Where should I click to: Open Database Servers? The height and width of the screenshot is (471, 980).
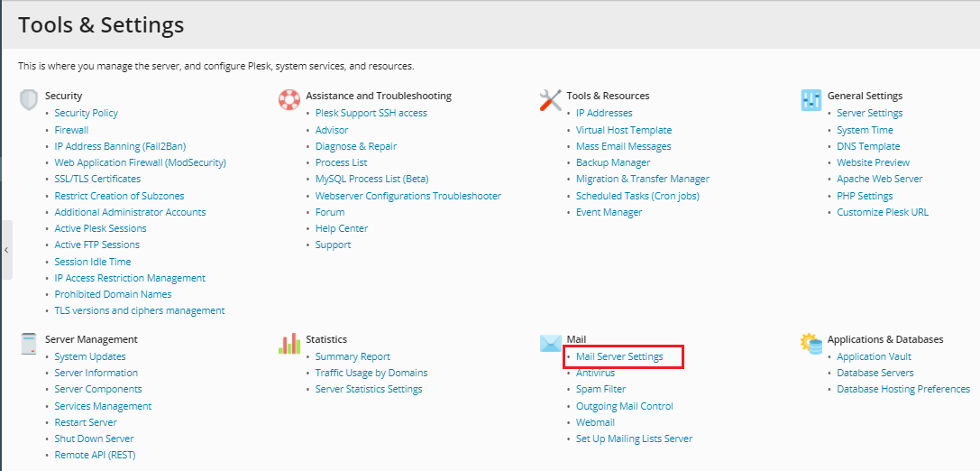(875, 373)
